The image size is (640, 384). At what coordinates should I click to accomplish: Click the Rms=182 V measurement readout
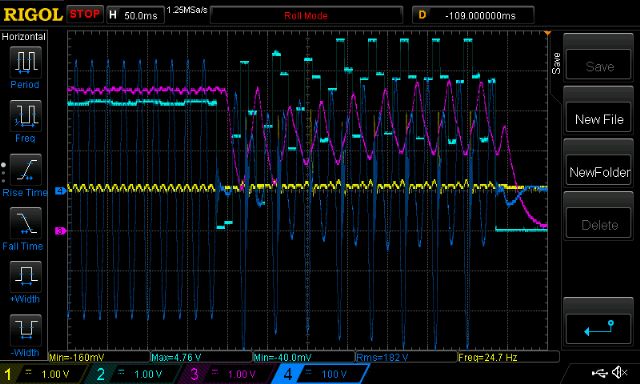(382, 358)
